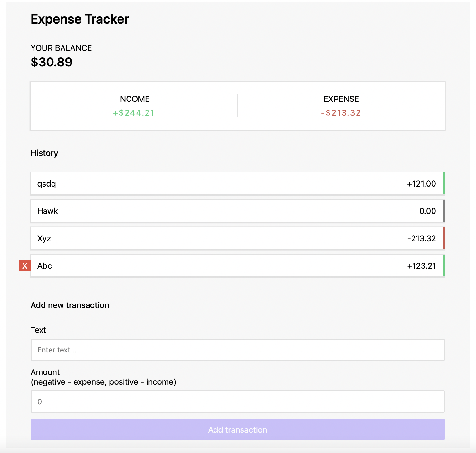Click the Amount input showing 0
Screen dimensions: 476x453
[237, 401]
